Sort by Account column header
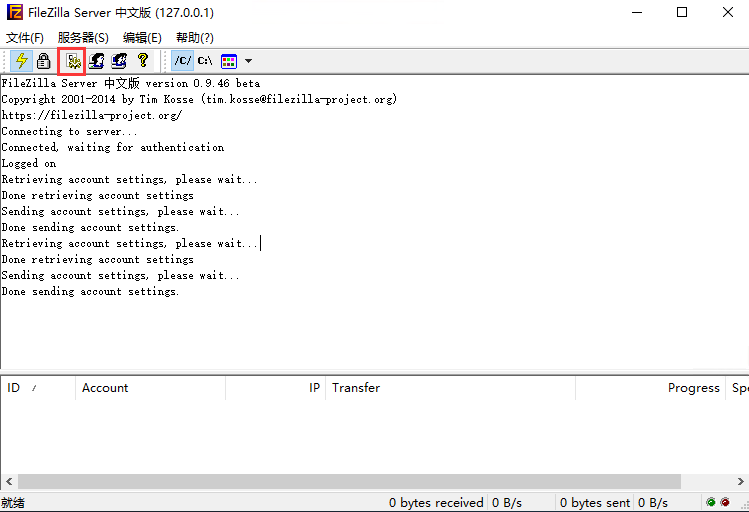 [x=150, y=388]
